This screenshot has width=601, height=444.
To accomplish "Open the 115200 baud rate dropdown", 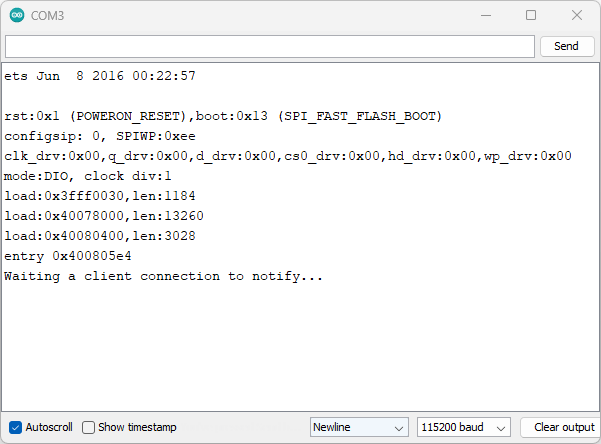I will click(x=464, y=427).
